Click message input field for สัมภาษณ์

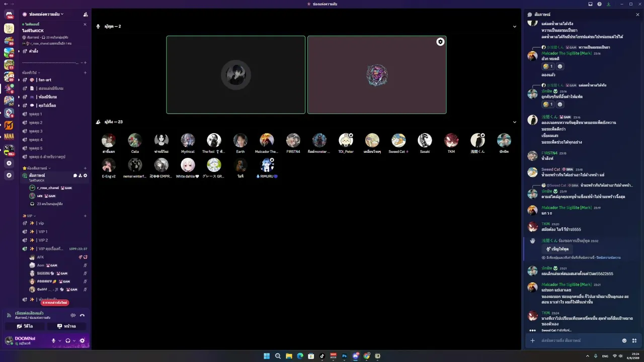[x=579, y=340]
